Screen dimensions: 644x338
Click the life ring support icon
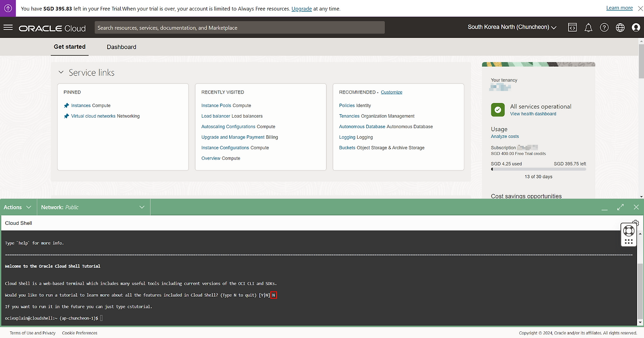(x=628, y=231)
